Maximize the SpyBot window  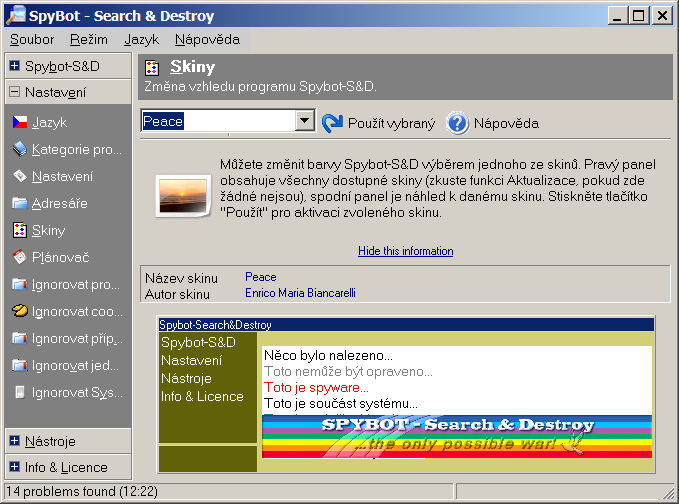coord(639,16)
